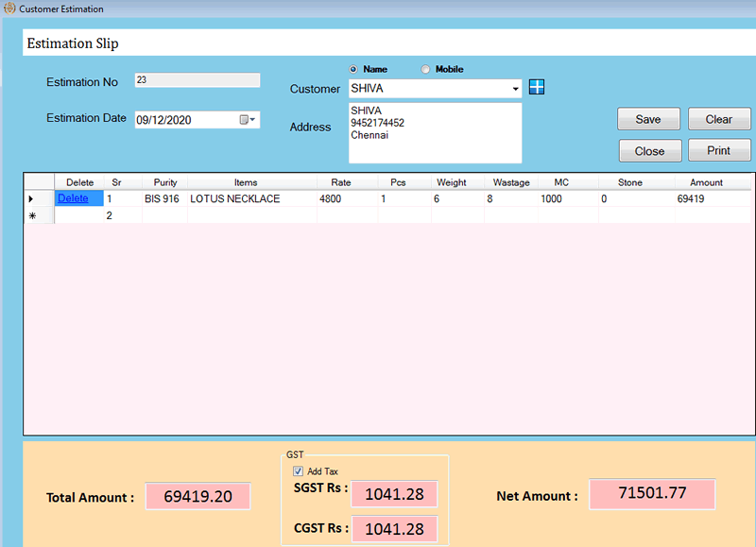Expand the Customer dropdown showing SHIVA
Image resolution: width=756 pixels, height=547 pixels.
[515, 89]
